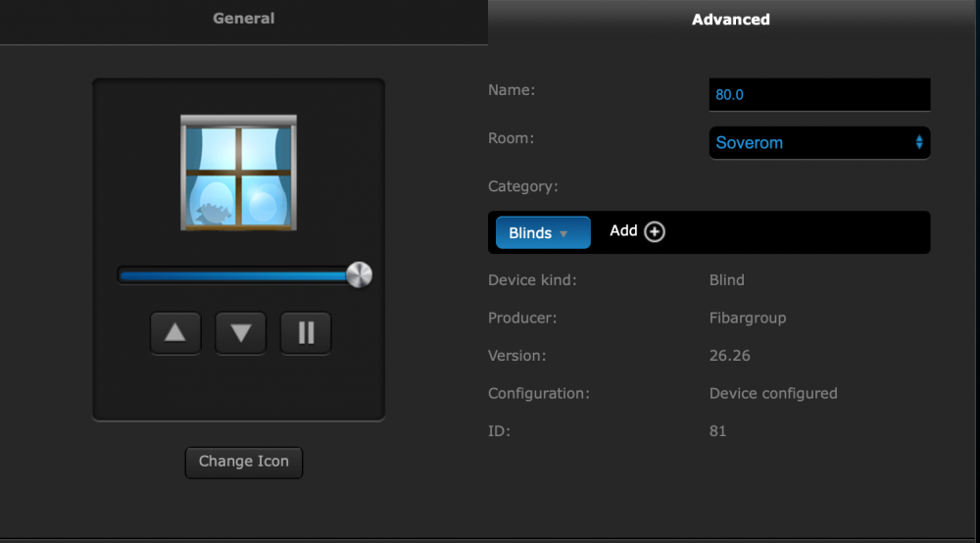This screenshot has width=980, height=543.
Task: Click the Change Icon button
Action: point(244,462)
